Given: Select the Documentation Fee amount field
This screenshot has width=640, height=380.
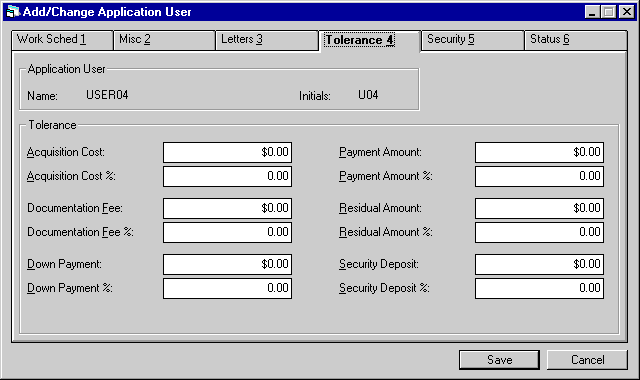Looking at the screenshot, I should tap(227, 208).
